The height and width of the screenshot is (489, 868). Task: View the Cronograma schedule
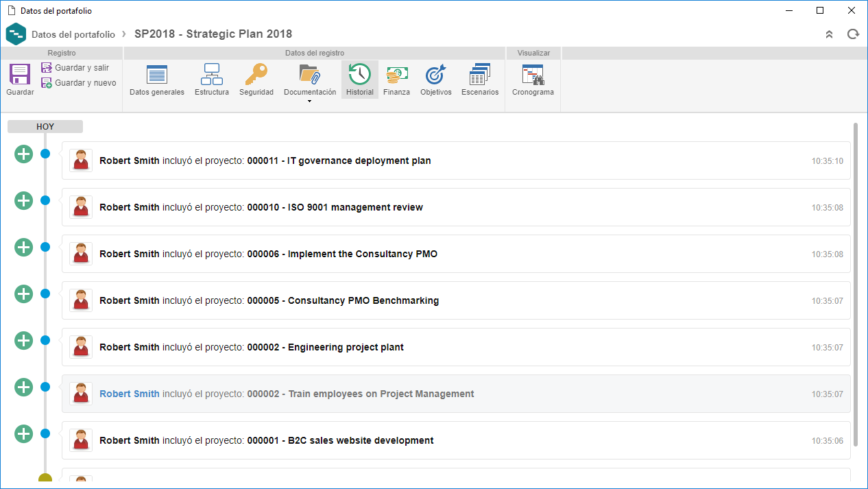533,80
